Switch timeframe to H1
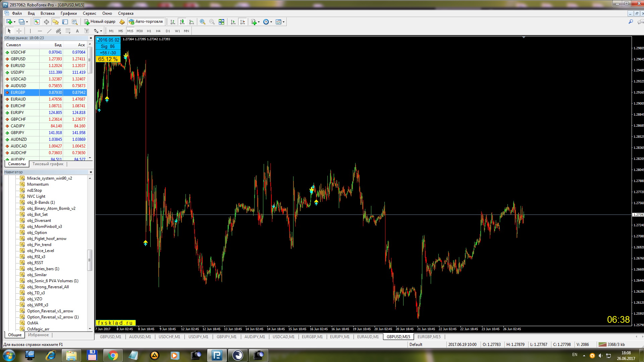The height and width of the screenshot is (362, 644). [149, 31]
